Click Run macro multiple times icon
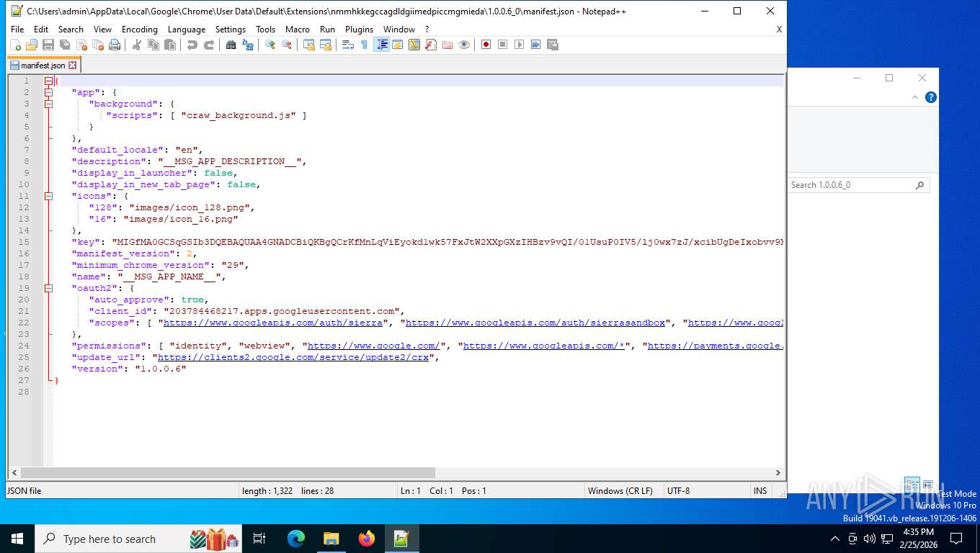The width and height of the screenshot is (980, 553). 535,45
